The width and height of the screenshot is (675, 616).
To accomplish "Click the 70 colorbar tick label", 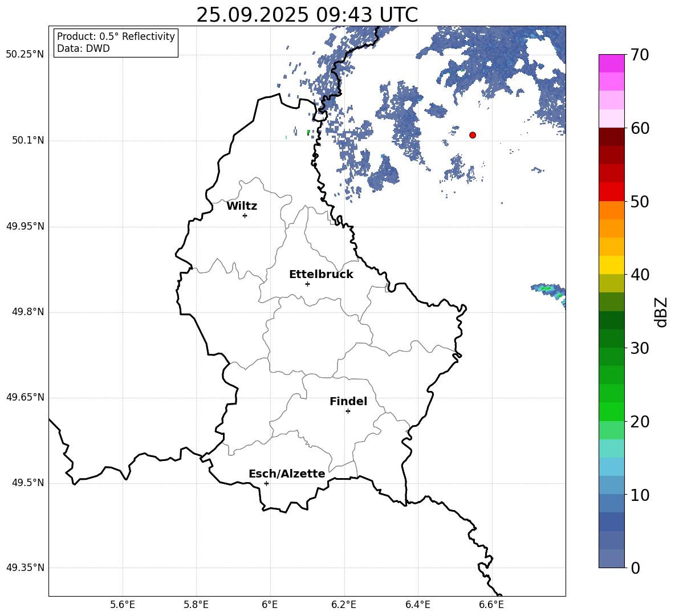I will (x=640, y=55).
